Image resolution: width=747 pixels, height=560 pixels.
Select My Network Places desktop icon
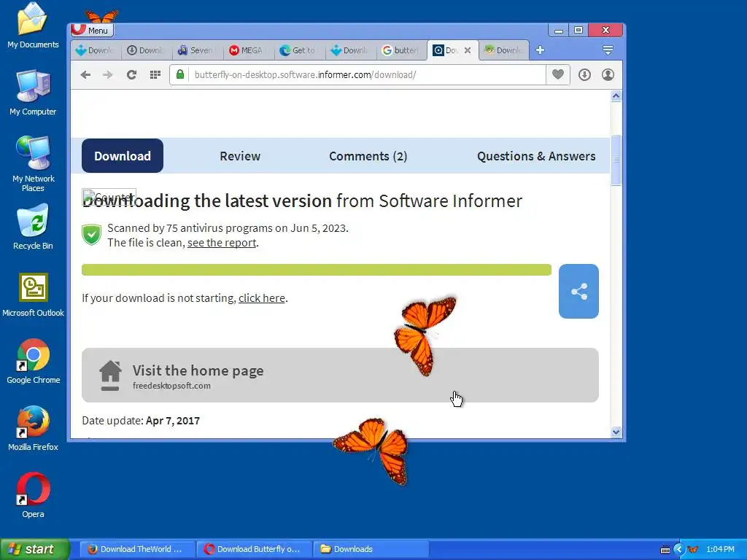click(x=33, y=163)
